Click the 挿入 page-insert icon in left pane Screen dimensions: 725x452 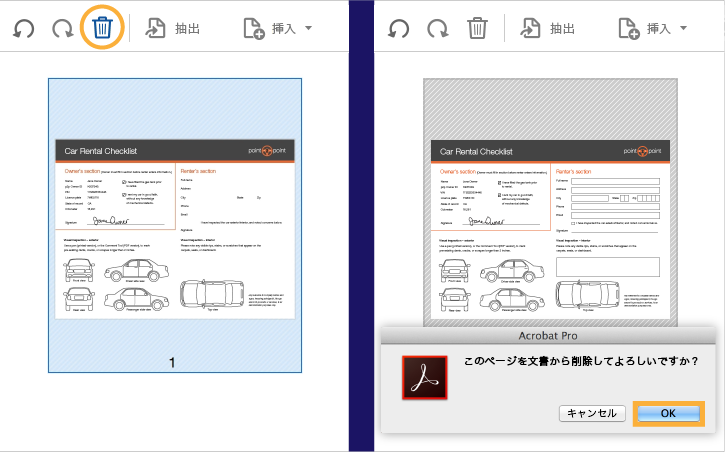tap(254, 29)
